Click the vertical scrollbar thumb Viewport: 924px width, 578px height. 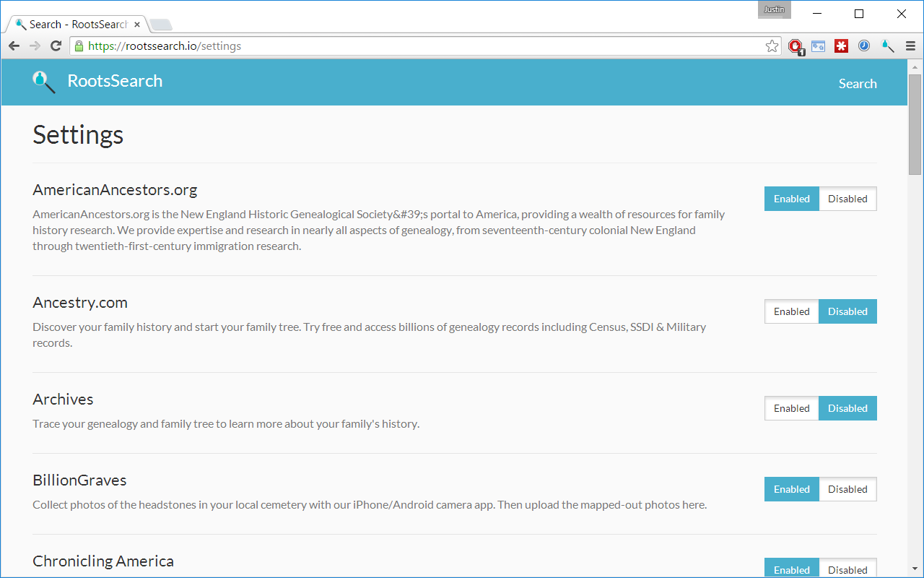915,124
